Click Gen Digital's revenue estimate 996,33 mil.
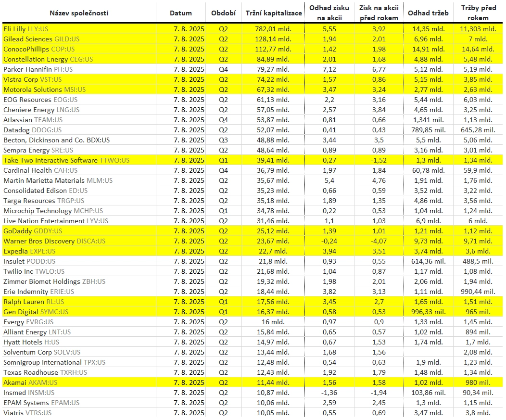The height and width of the screenshot is (420, 506). 428,312
